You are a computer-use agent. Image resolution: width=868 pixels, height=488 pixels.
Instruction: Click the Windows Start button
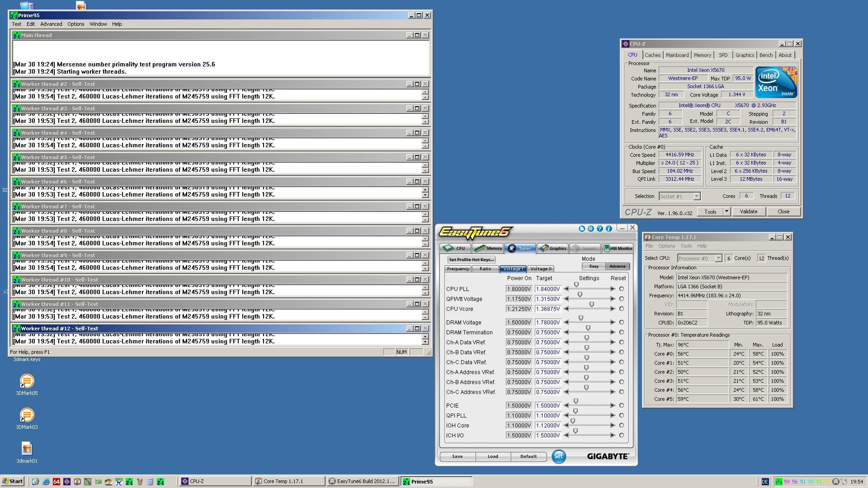pos(13,482)
